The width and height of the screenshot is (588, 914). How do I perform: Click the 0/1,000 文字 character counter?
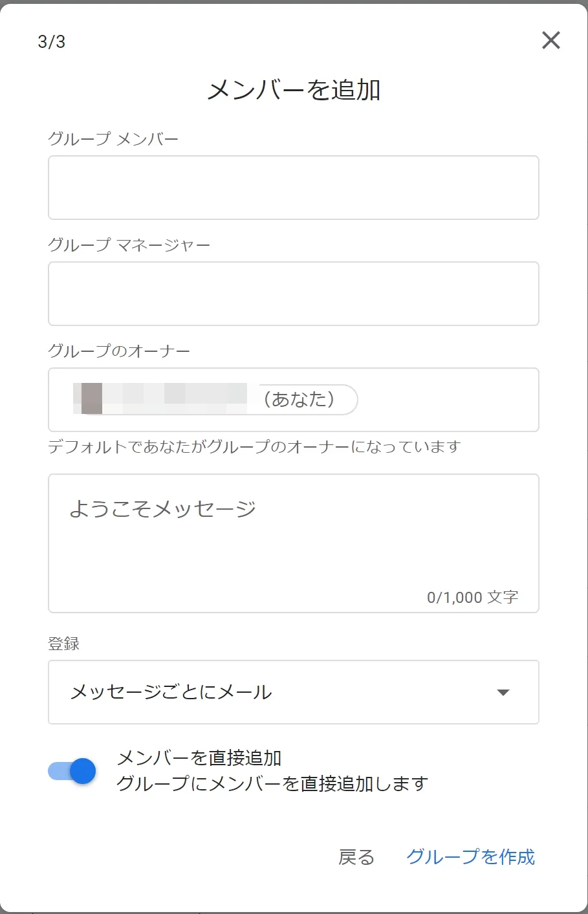pos(472,597)
